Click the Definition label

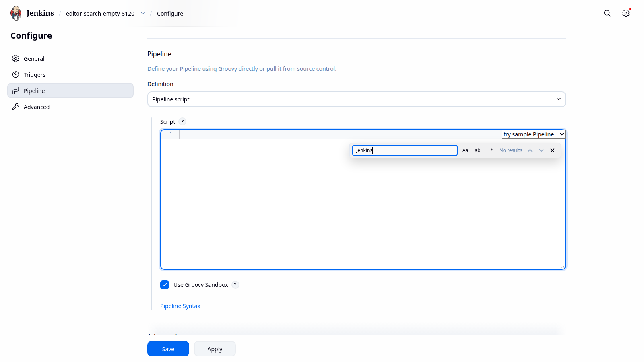click(160, 84)
